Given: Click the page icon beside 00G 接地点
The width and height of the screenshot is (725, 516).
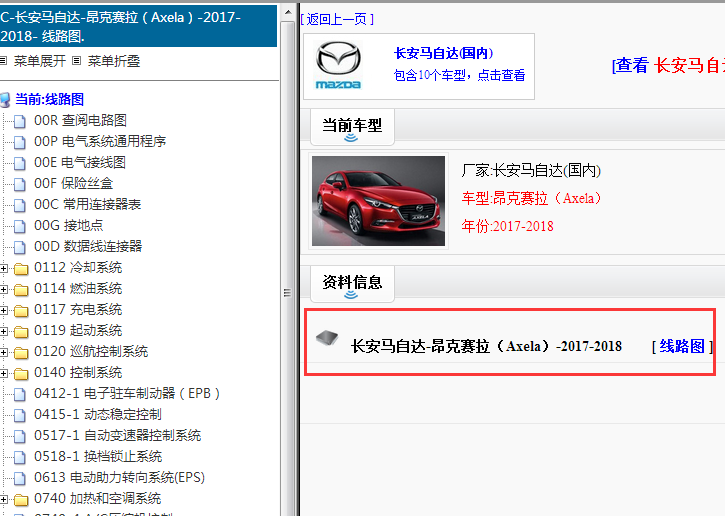Looking at the screenshot, I should (x=19, y=226).
